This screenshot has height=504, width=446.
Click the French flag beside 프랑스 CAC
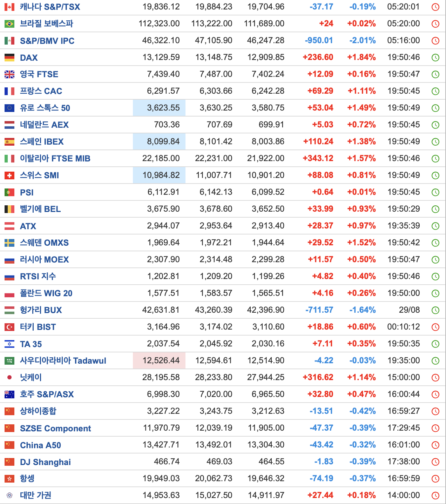(9, 91)
